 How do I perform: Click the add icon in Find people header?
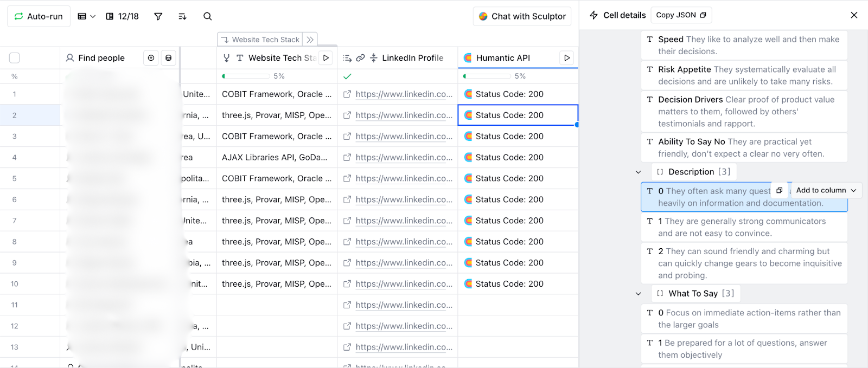151,57
